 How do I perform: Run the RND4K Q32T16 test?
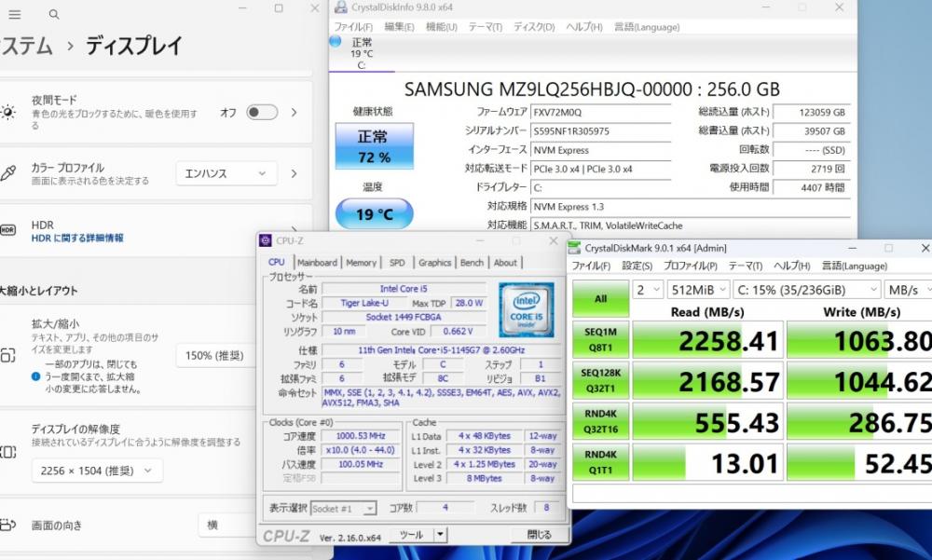(x=600, y=421)
